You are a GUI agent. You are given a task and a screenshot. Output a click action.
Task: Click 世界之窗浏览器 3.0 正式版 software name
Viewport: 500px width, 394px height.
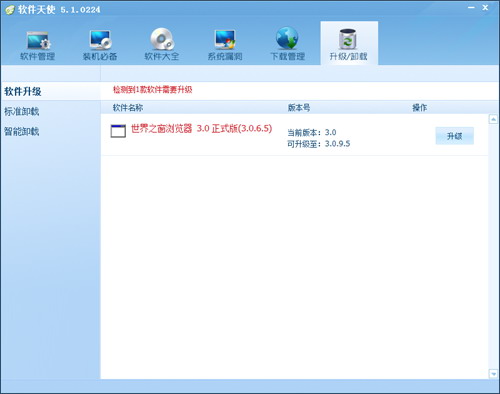(x=201, y=129)
